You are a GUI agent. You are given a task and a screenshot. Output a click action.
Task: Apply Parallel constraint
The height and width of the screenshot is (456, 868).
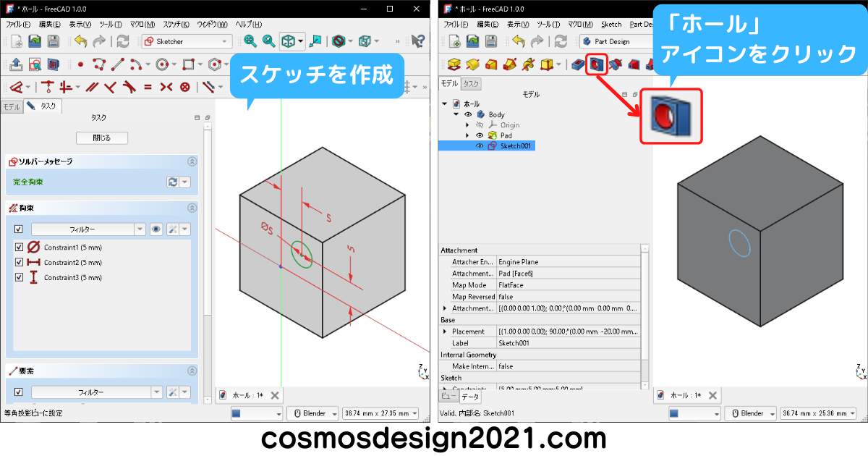point(92,87)
